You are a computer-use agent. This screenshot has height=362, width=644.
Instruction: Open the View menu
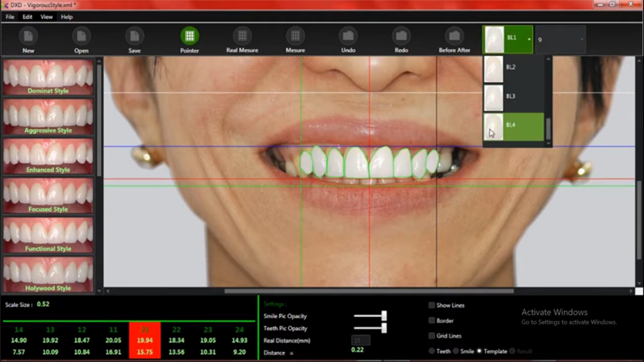click(x=47, y=17)
